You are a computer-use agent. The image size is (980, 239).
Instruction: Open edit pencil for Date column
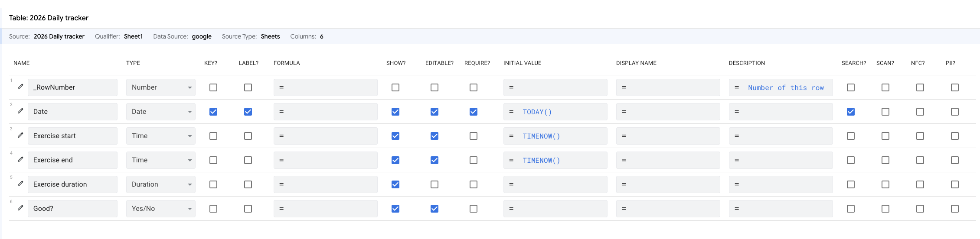[20, 111]
